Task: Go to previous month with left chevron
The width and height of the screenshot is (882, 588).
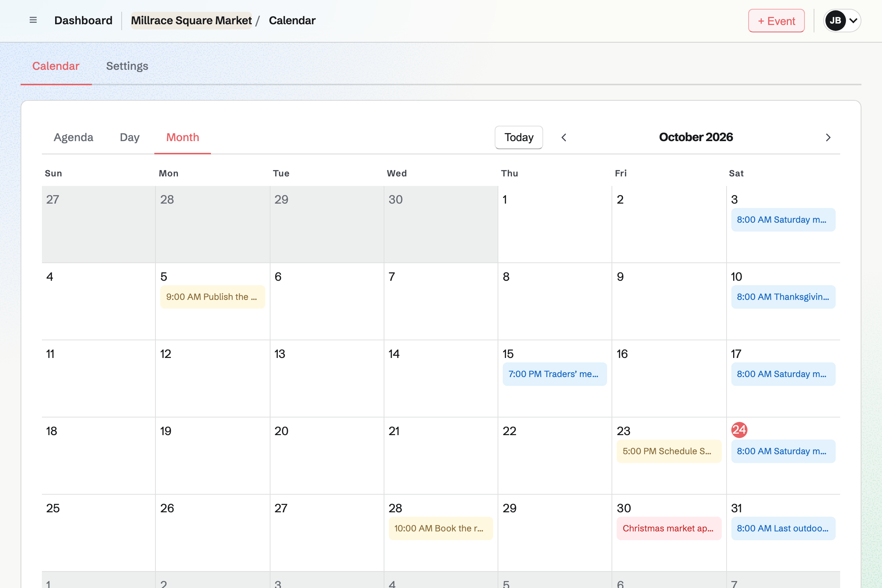Action: (564, 137)
